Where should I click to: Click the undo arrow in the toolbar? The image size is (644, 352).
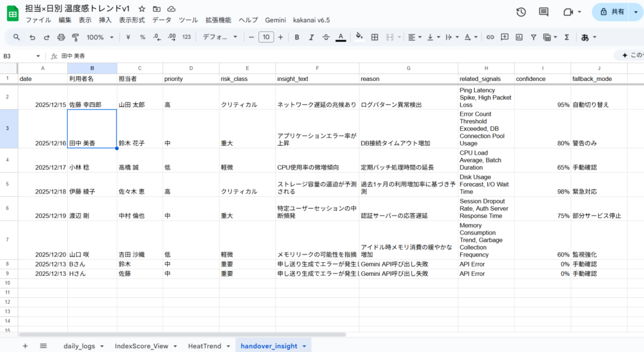[32, 38]
